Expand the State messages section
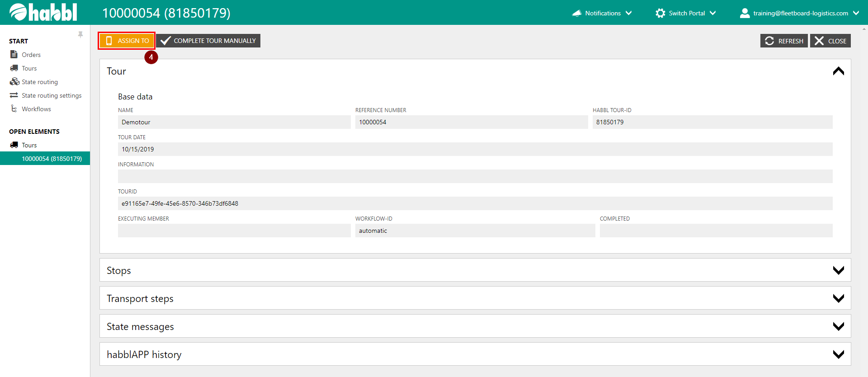The image size is (868, 377). 838,326
